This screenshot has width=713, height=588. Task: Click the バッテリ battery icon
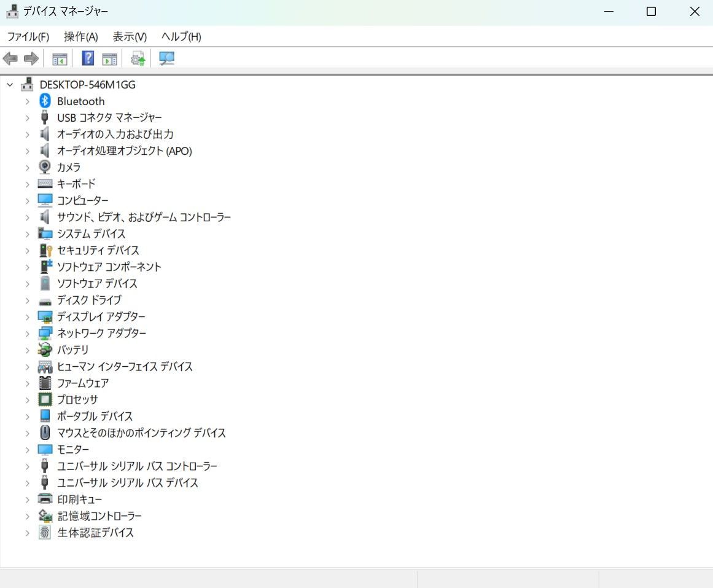point(45,350)
